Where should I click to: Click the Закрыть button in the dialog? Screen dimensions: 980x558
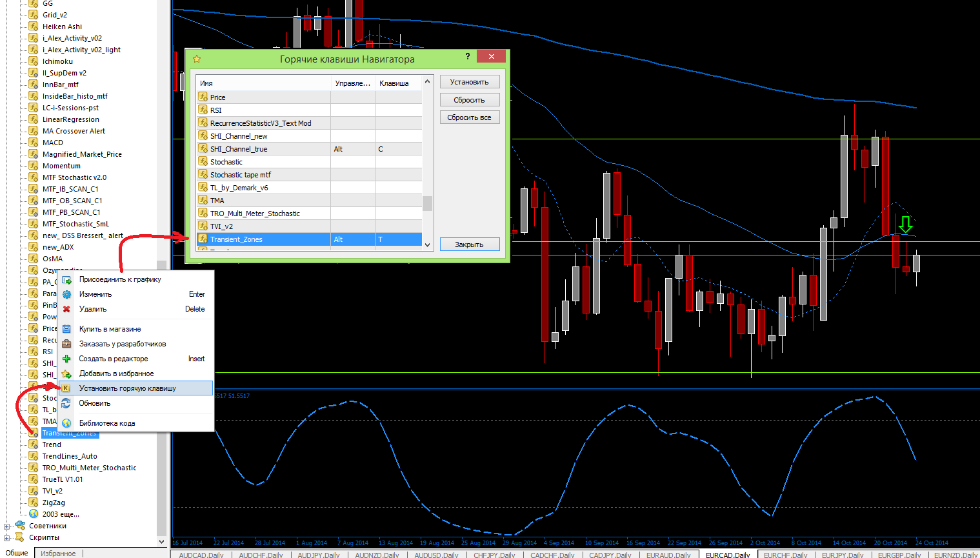(470, 244)
